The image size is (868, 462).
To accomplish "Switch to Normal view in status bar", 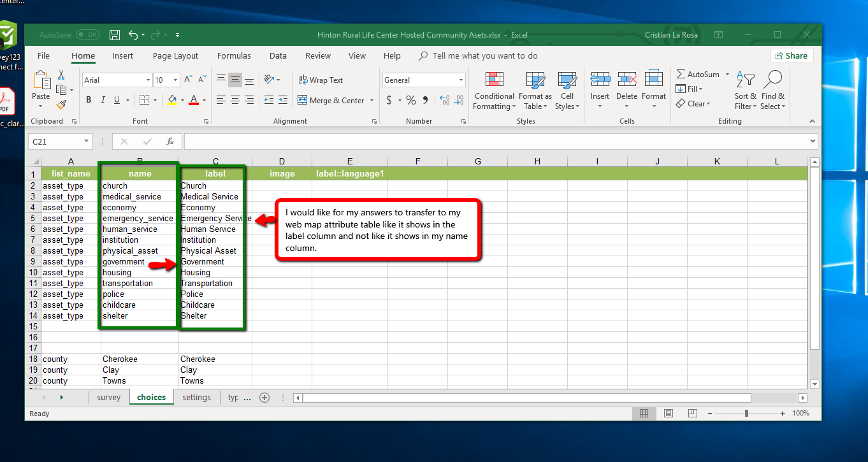I will click(x=644, y=414).
